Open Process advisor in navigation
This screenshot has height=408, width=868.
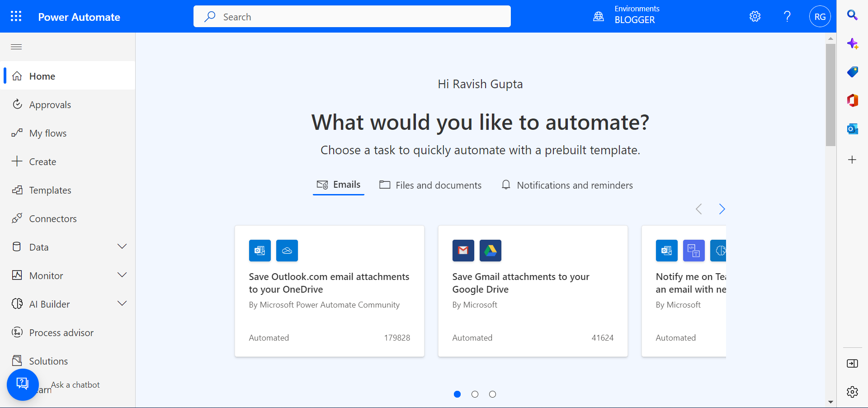[68, 332]
